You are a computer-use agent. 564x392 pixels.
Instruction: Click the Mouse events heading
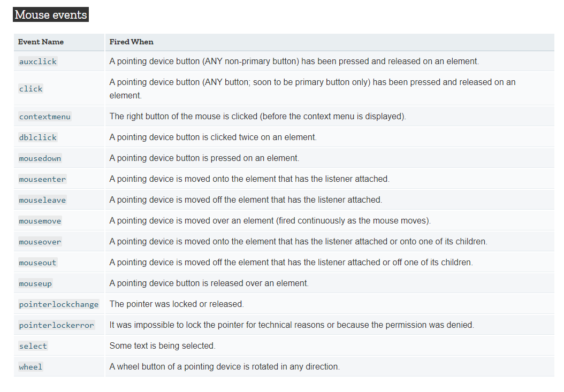(51, 14)
